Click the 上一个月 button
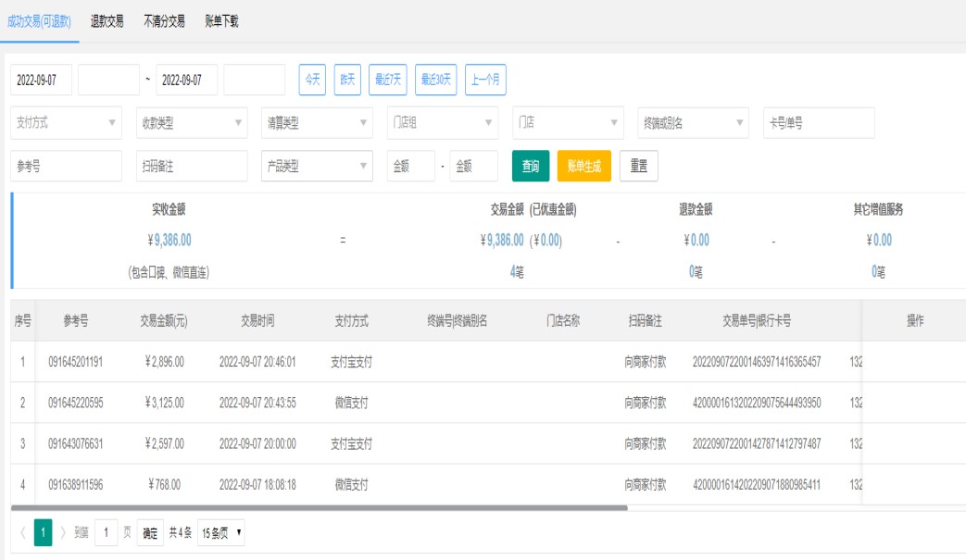Image resolution: width=966 pixels, height=560 pixels. [x=485, y=80]
